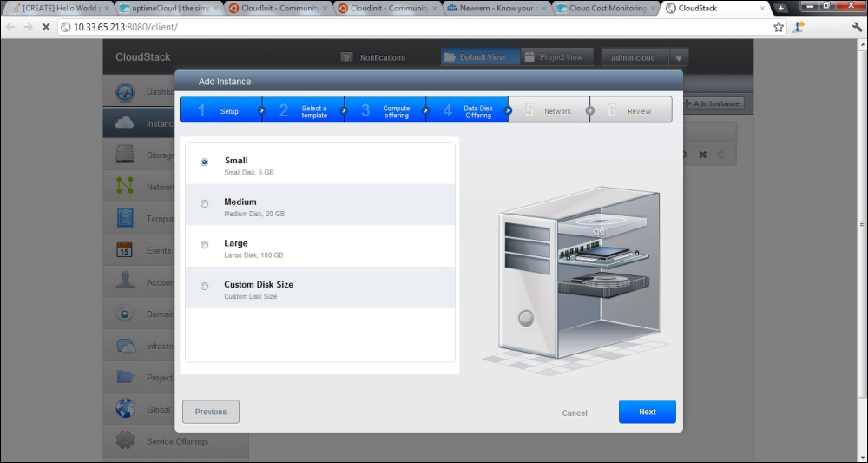
Task: Expand the admin cloud user dropdown arrow
Action: (679, 58)
